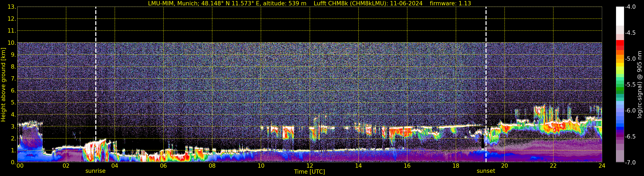Click the '13.' height axis tick label
Screen dimensions: 644x176
tap(12, 7)
